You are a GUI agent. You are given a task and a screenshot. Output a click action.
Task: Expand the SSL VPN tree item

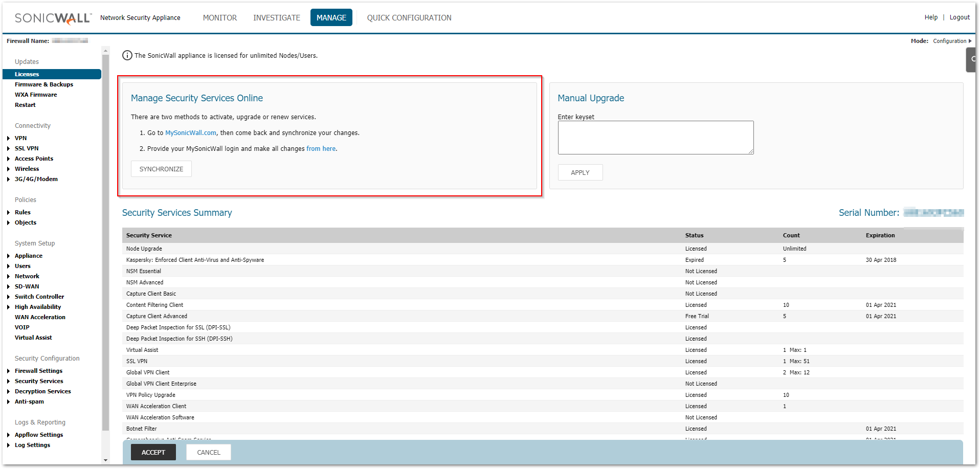pos(9,148)
